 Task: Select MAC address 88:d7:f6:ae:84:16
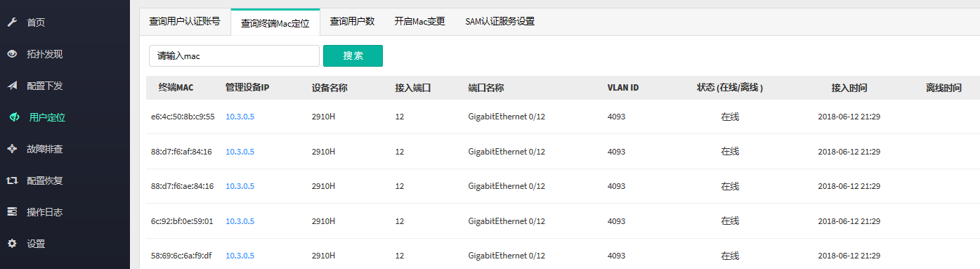point(182,186)
